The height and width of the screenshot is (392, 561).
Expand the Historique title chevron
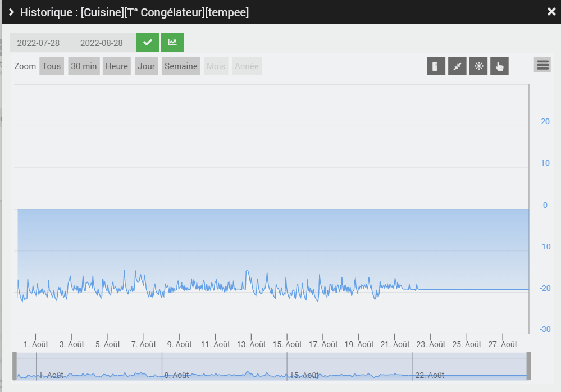click(11, 12)
